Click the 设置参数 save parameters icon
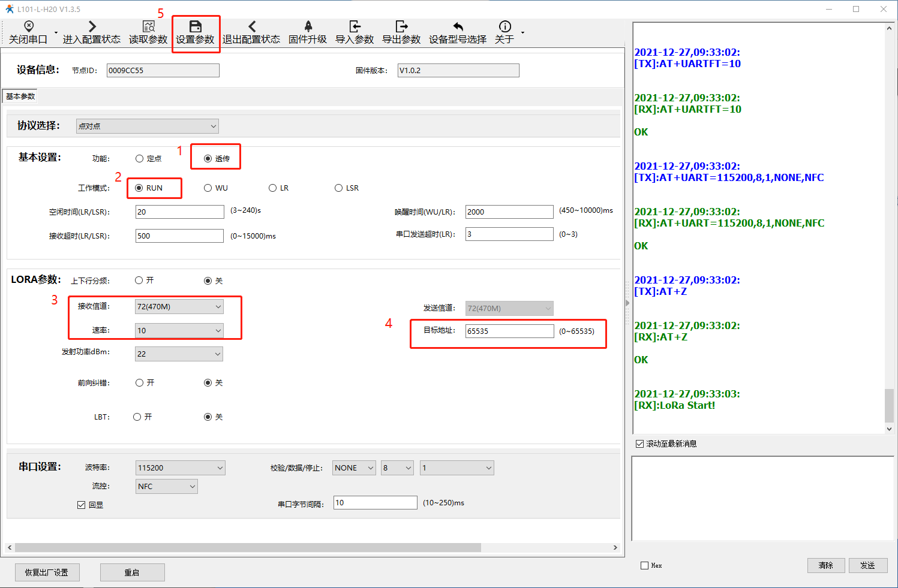Screen dimensions: 898x588 coord(195,26)
